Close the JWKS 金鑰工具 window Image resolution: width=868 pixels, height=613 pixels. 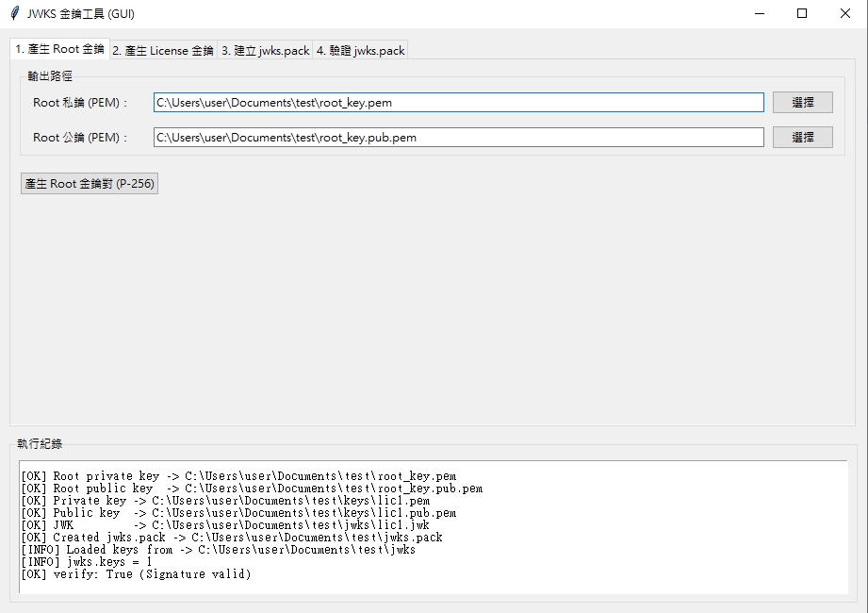[845, 13]
